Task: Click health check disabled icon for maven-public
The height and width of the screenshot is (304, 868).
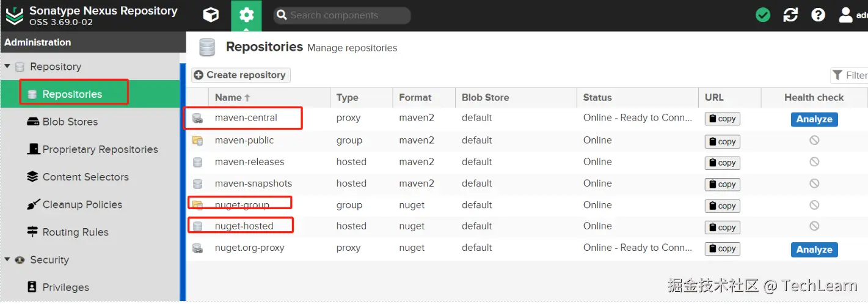Action: click(x=814, y=140)
